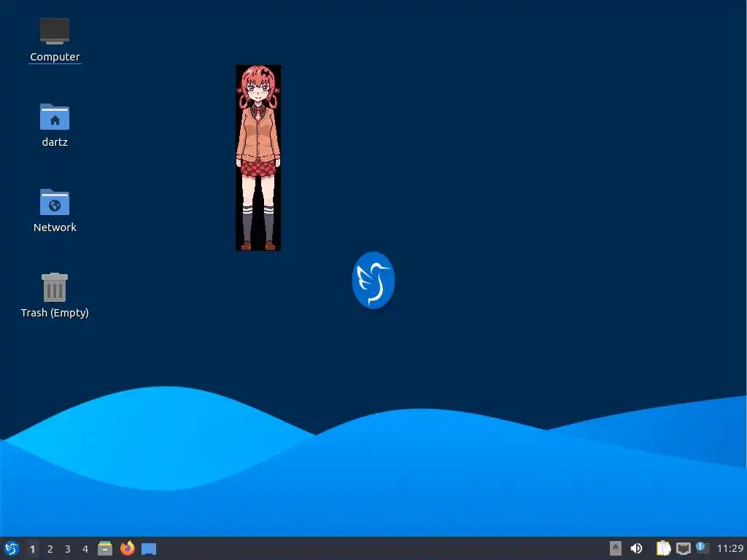The image size is (747, 560).
Task: Open the Lubuntu application menu
Action: (12, 548)
